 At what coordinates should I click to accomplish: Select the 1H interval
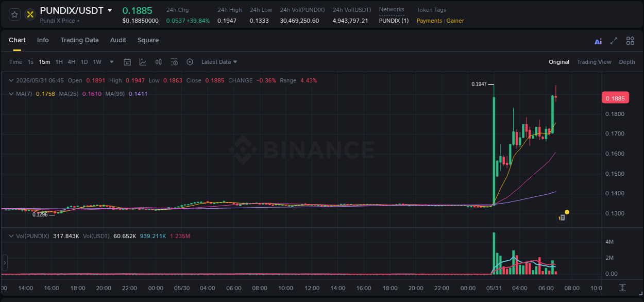[x=59, y=62]
